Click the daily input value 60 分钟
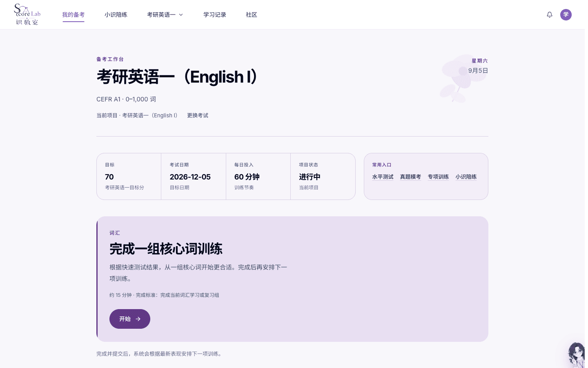588x368 pixels. (247, 177)
